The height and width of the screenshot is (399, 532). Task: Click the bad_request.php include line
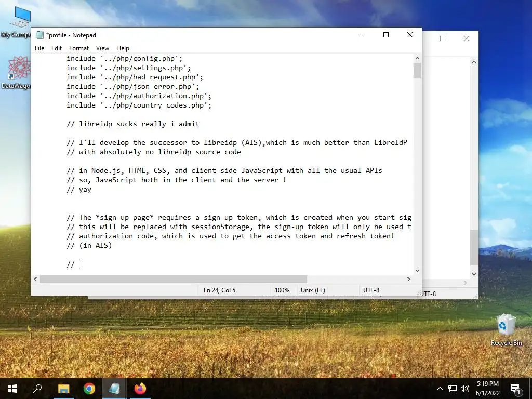(x=135, y=77)
